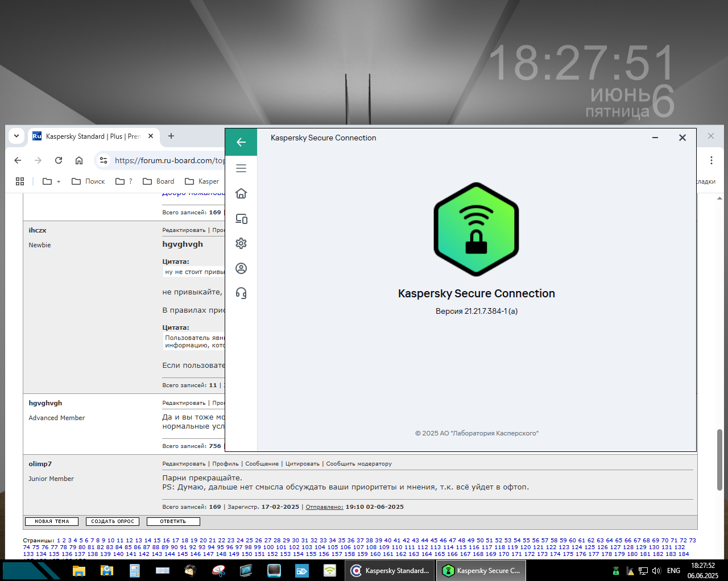
Task: Minimize the Kaspersky Secure Connection window
Action: [655, 138]
